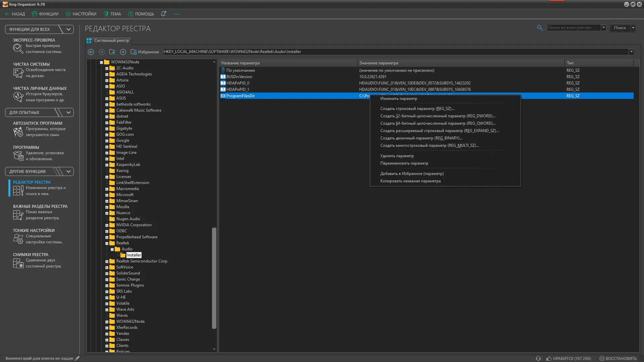The height and width of the screenshot is (362, 644).
Task: Click the plus add key icon
Action: 123,52
